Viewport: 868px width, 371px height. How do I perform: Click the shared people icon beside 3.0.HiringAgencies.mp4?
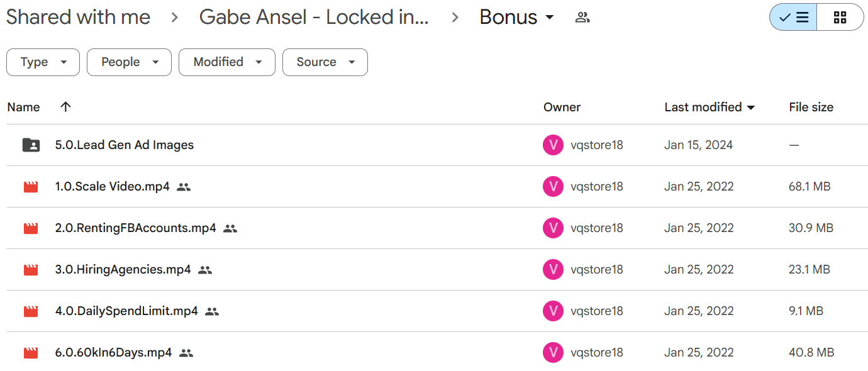(x=205, y=270)
